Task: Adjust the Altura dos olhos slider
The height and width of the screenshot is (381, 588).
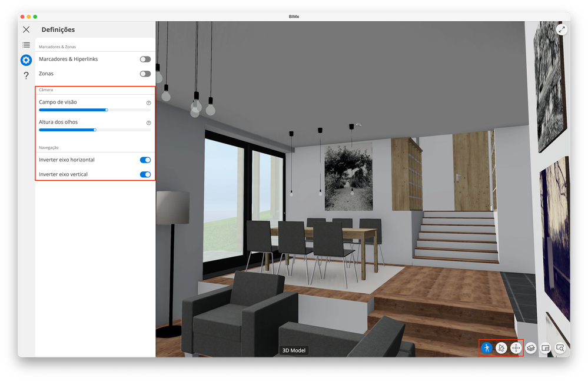Action: pyautogui.click(x=95, y=130)
